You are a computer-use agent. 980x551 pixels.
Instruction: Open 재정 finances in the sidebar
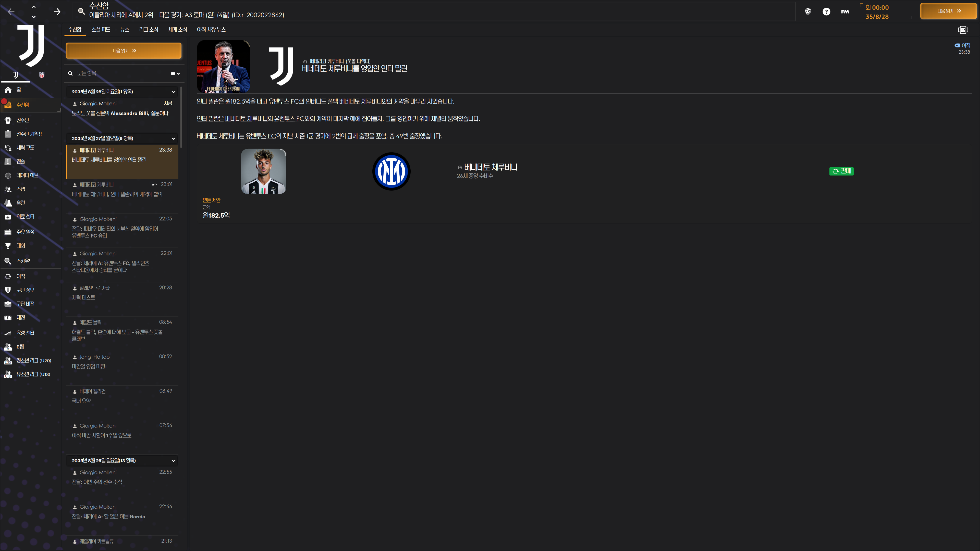[x=30, y=318]
